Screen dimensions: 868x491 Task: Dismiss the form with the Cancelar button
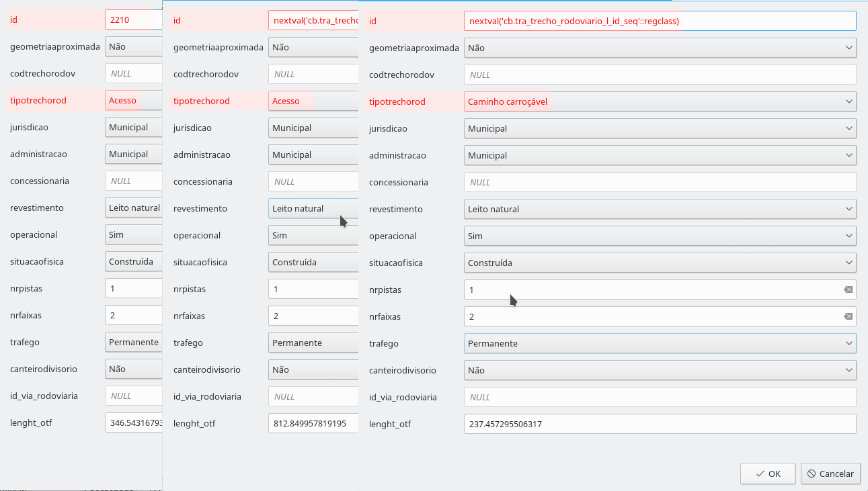coord(830,474)
